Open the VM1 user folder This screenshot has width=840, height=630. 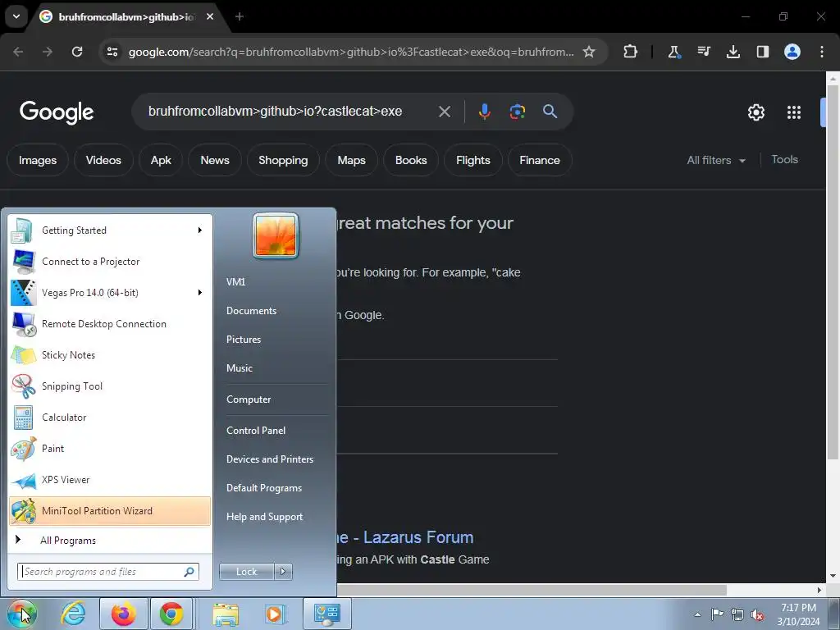click(x=235, y=282)
